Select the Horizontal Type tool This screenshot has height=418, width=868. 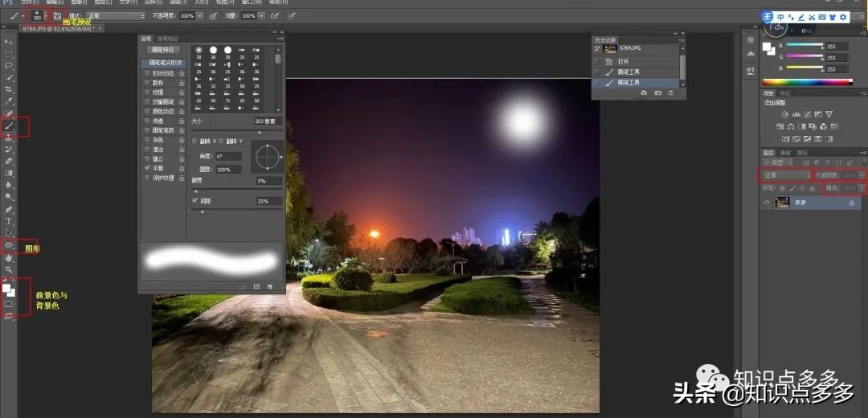pos(10,220)
